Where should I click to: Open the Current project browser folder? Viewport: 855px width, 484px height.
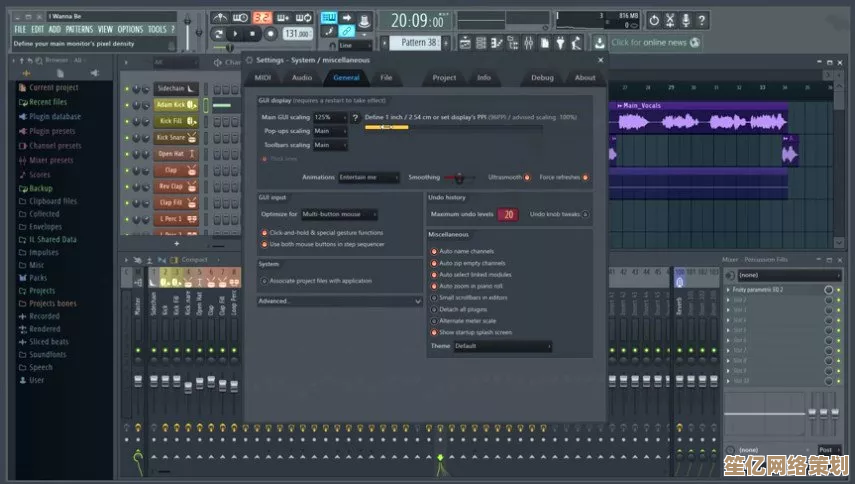(55, 87)
